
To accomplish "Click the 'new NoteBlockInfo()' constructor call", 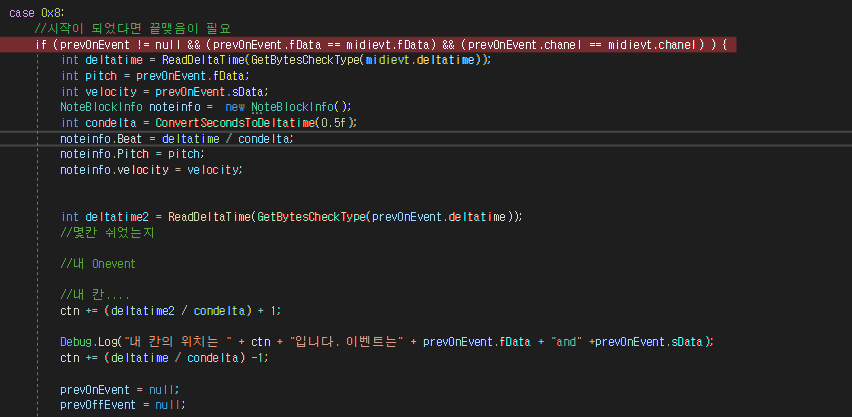I will 289,107.
